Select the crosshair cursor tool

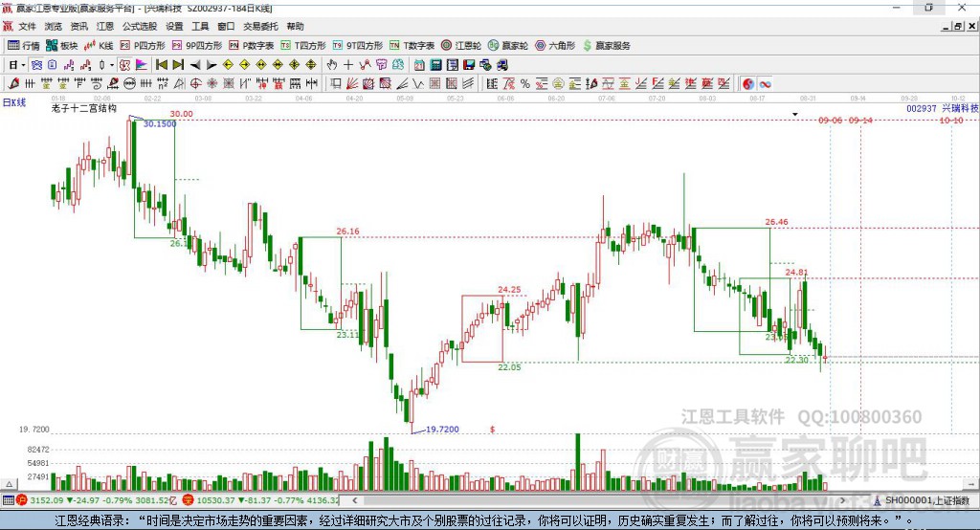pos(348,64)
